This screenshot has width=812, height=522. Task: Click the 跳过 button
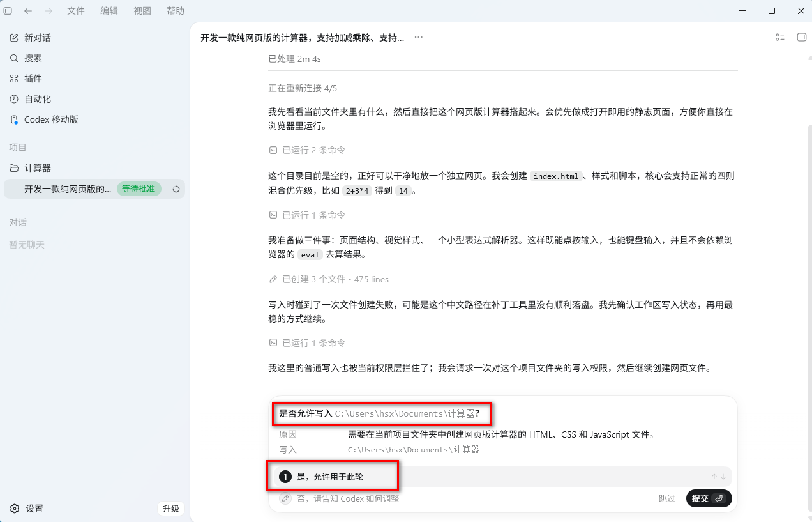pyautogui.click(x=667, y=498)
